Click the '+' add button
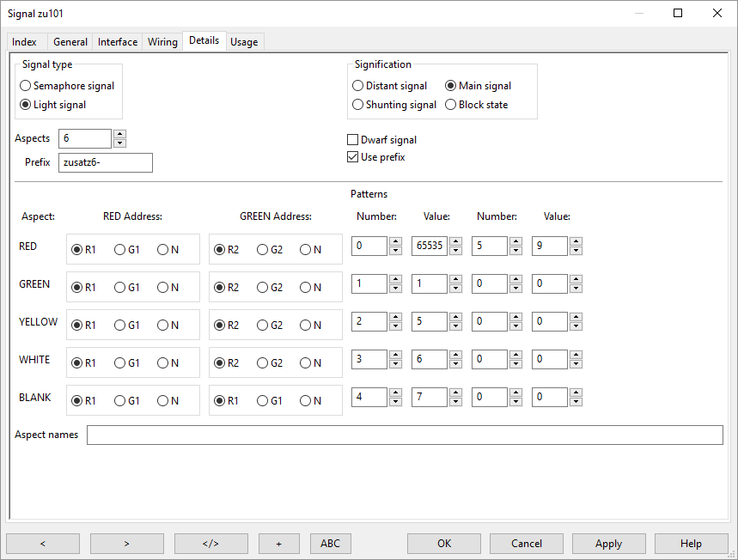 [x=280, y=543]
